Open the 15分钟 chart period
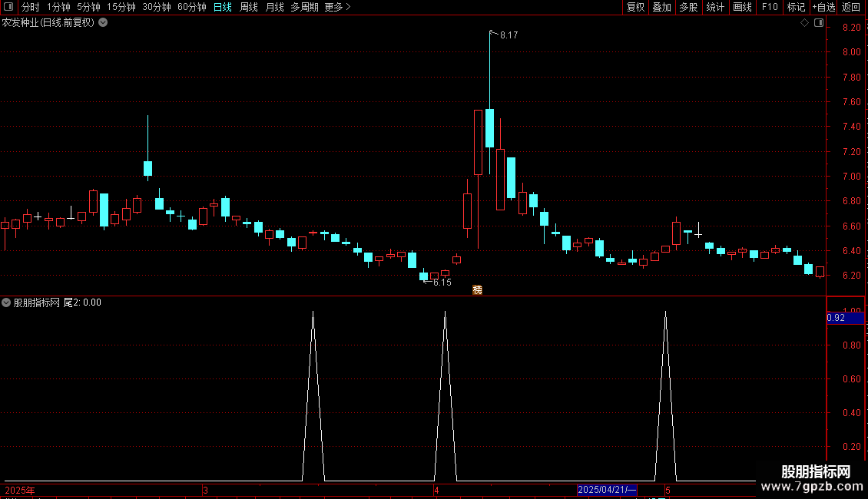 coord(121,7)
